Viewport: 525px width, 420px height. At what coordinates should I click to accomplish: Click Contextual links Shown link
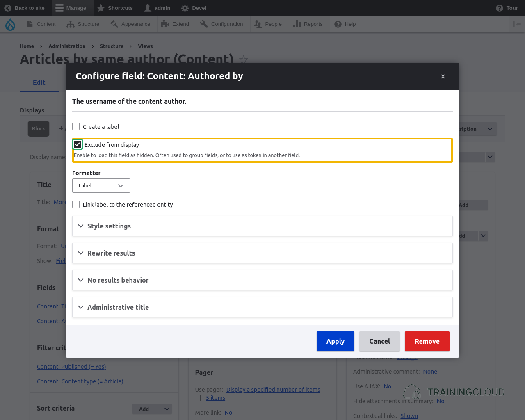[409, 416]
